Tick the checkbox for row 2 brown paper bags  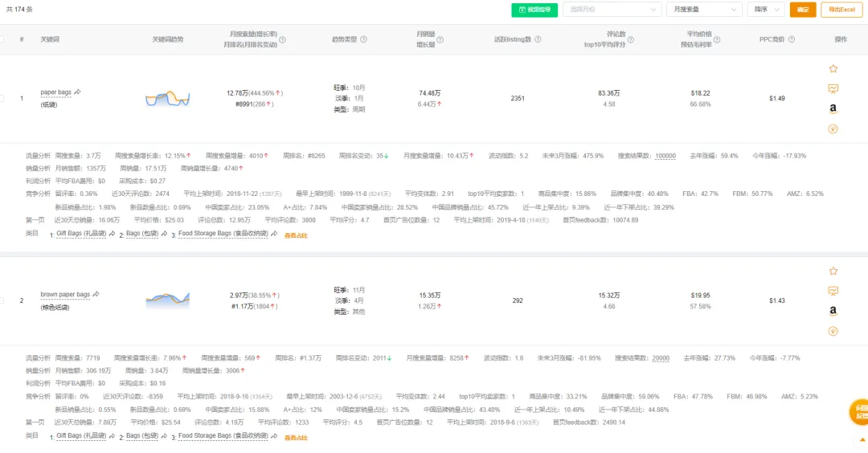click(x=2, y=301)
